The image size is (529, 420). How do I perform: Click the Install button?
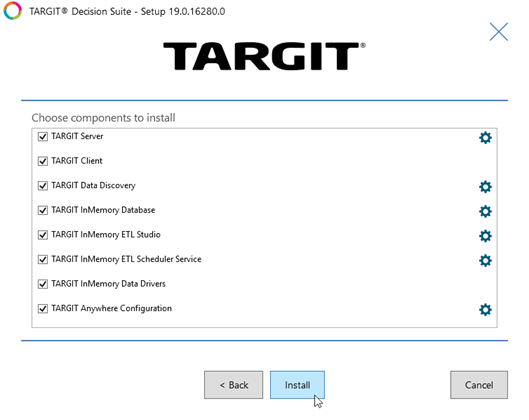point(297,385)
